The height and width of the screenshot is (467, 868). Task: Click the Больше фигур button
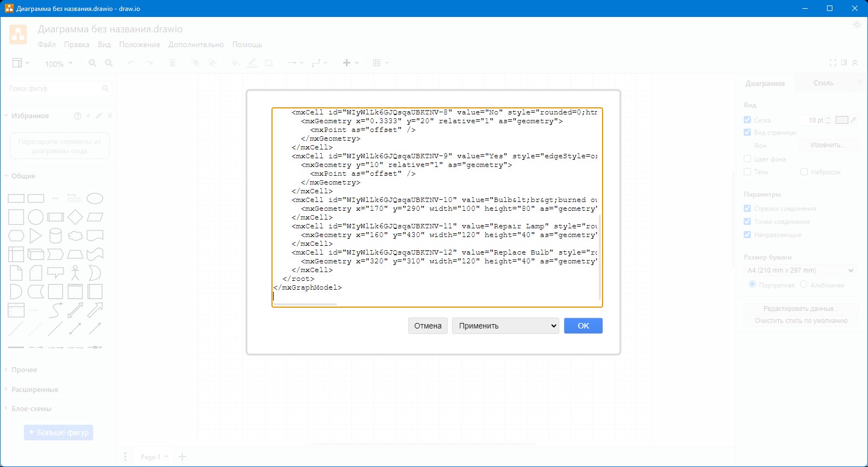tap(59, 433)
